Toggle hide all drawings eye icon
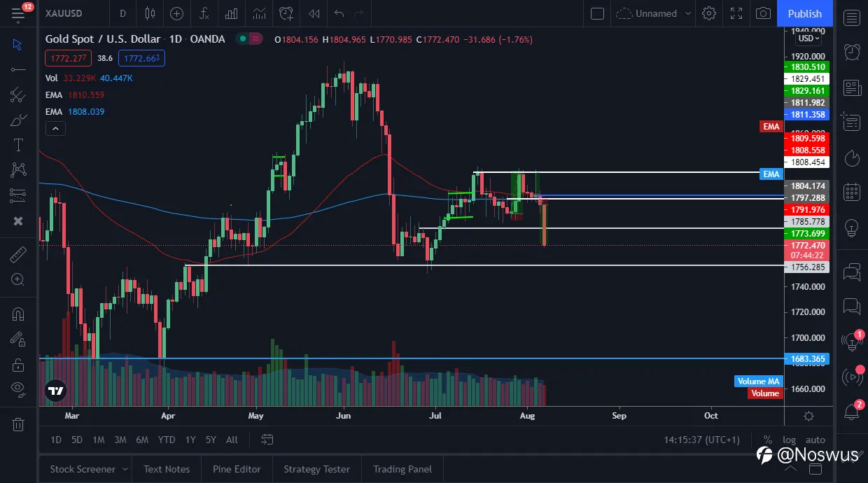Viewport: 868px width, 483px height. coord(18,389)
